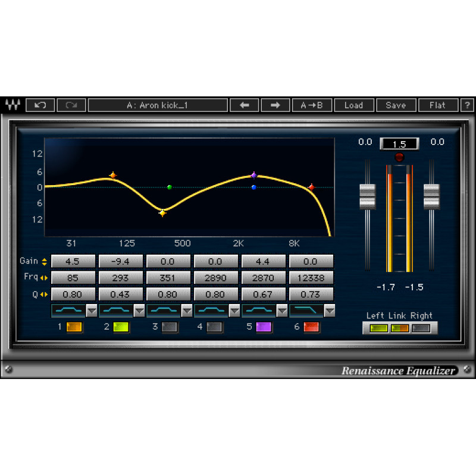Click band 3 bell filter shape icon
The height and width of the screenshot is (476, 476).
(x=164, y=310)
